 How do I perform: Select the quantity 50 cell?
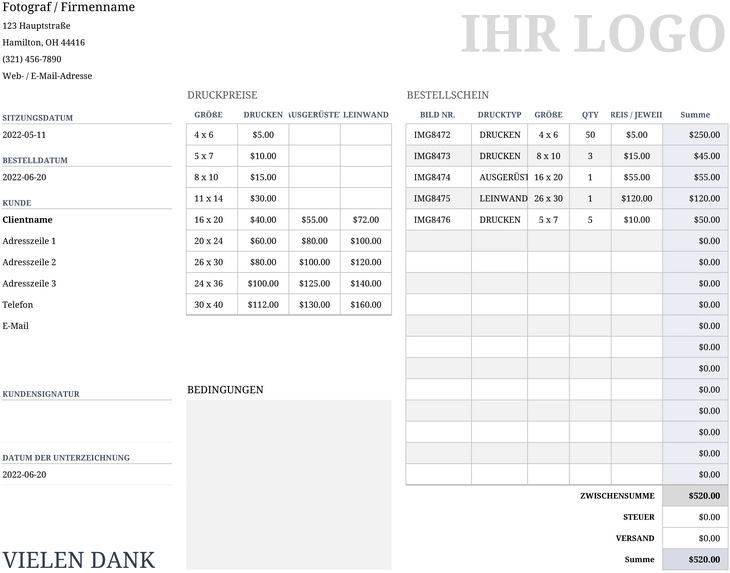(590, 135)
